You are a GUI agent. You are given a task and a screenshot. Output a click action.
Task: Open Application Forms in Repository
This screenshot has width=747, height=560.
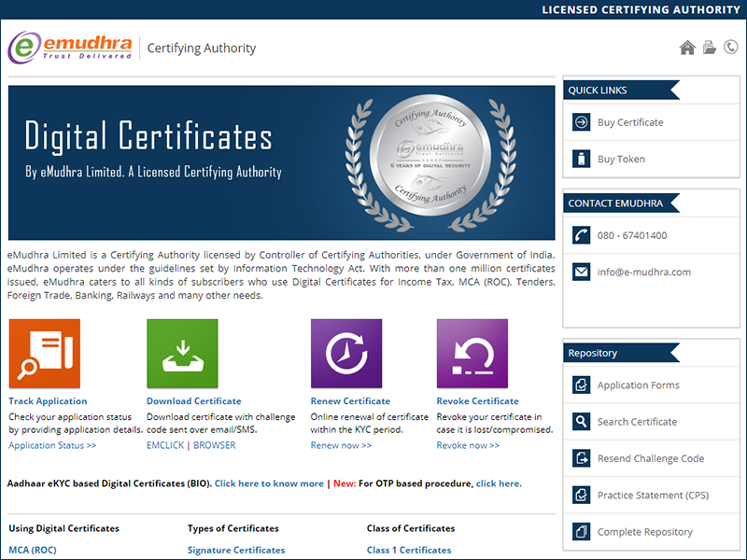click(x=639, y=385)
